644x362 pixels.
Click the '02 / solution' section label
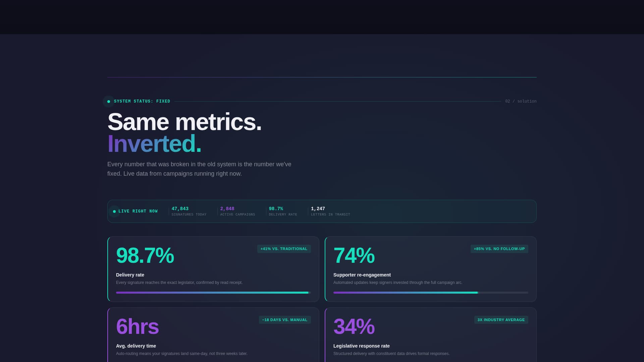(x=521, y=101)
